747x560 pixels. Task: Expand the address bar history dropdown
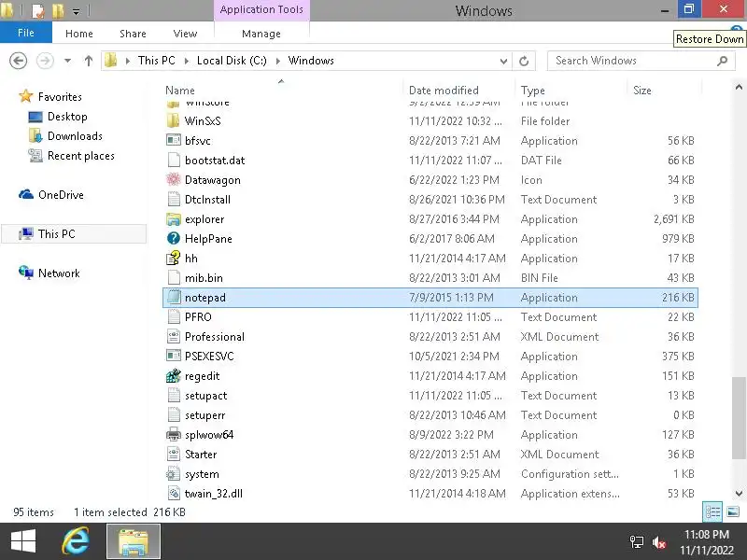pyautogui.click(x=503, y=61)
